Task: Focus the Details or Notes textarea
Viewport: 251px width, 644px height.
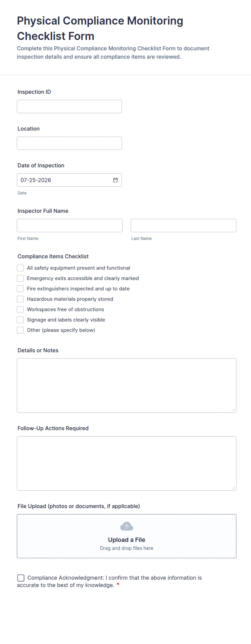Action: (x=127, y=385)
